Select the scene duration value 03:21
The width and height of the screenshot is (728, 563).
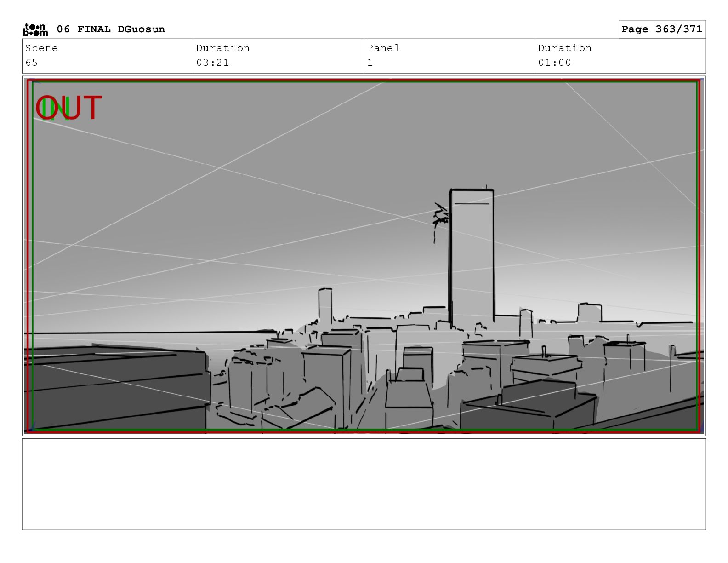[x=212, y=63]
